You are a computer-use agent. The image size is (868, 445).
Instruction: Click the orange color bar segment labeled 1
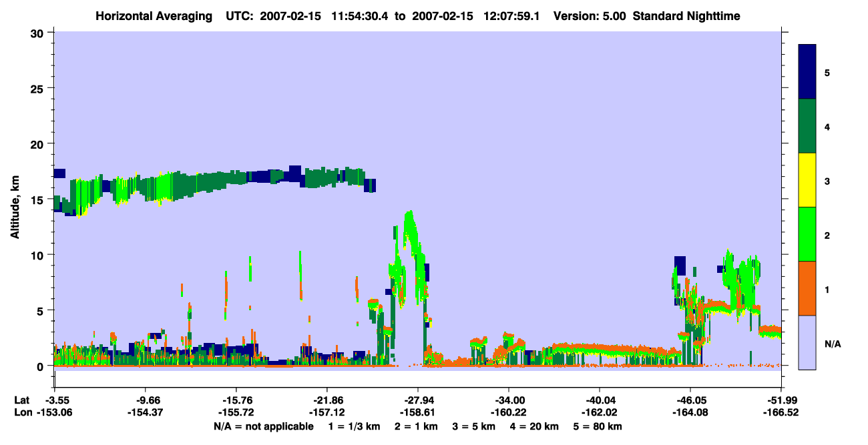[807, 288]
